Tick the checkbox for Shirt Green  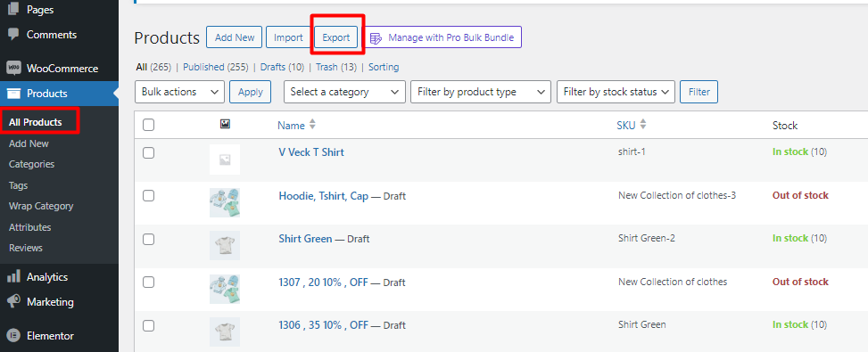coord(148,239)
